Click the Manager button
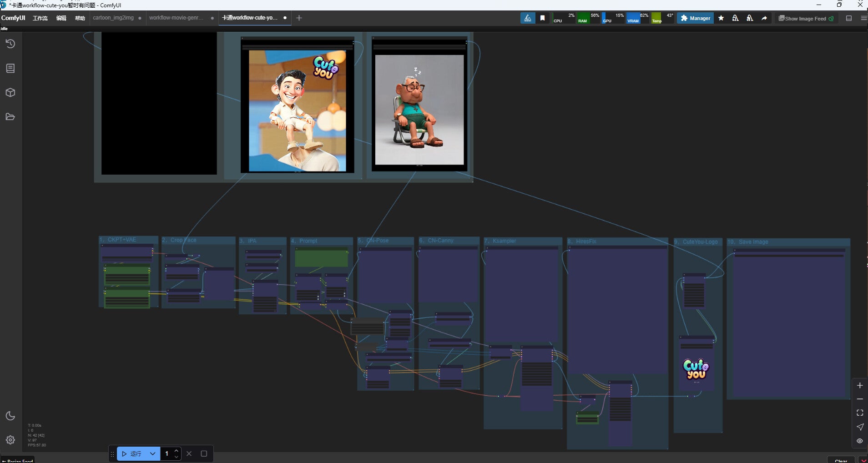 click(695, 18)
